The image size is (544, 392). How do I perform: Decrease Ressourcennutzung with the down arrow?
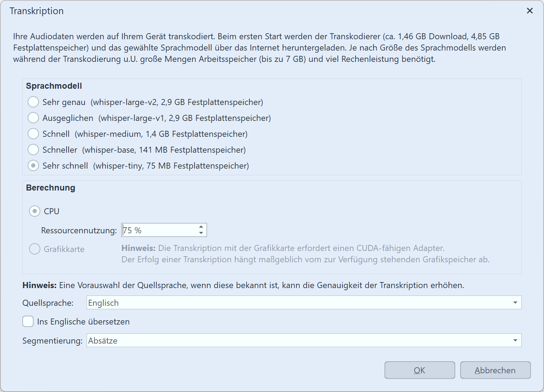click(x=201, y=233)
